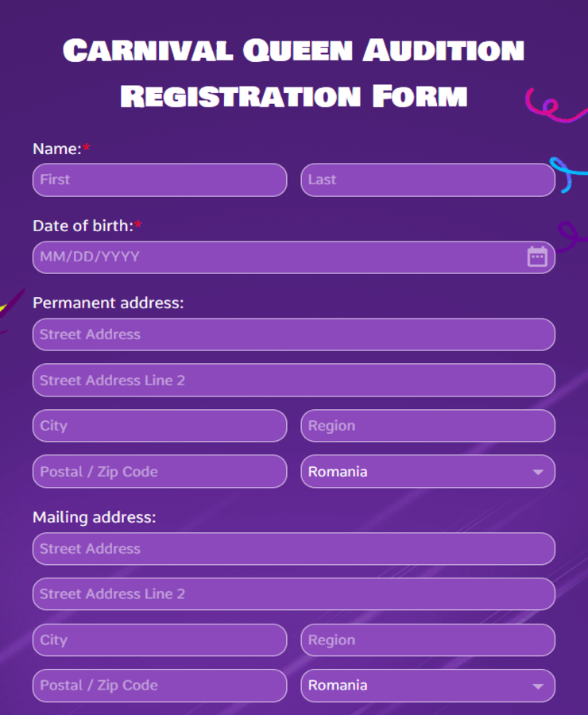This screenshot has width=588, height=715.
Task: Click the Last name input field
Action: (427, 180)
